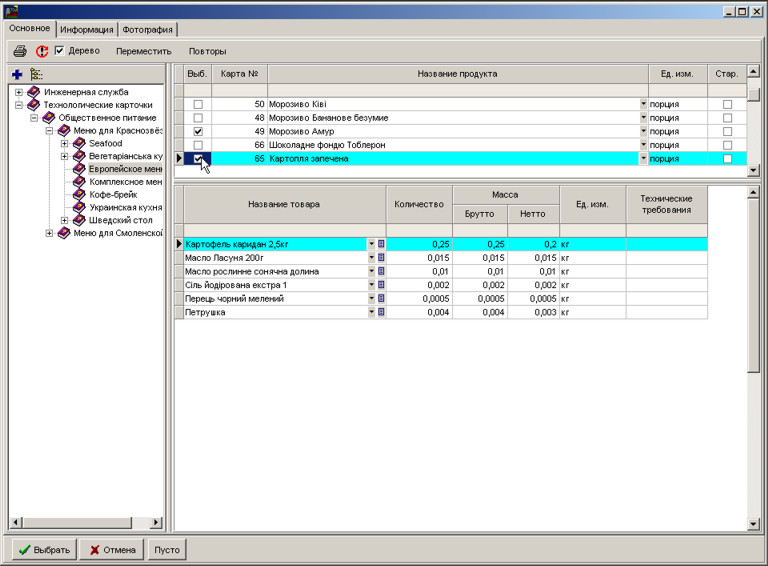The height and width of the screenshot is (566, 768).
Task: Uncheck the selection box for Морозиво Амур
Action: point(198,131)
